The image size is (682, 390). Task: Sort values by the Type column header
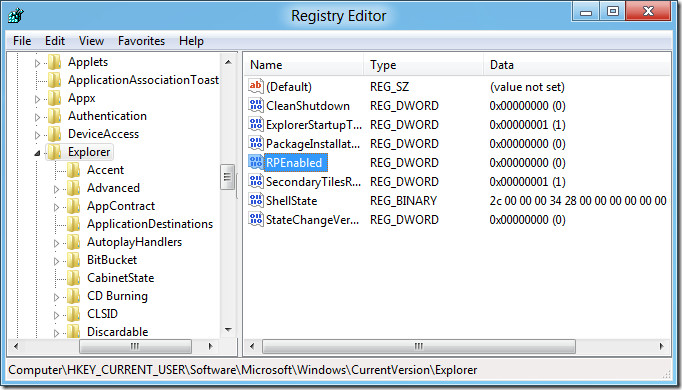pos(423,65)
